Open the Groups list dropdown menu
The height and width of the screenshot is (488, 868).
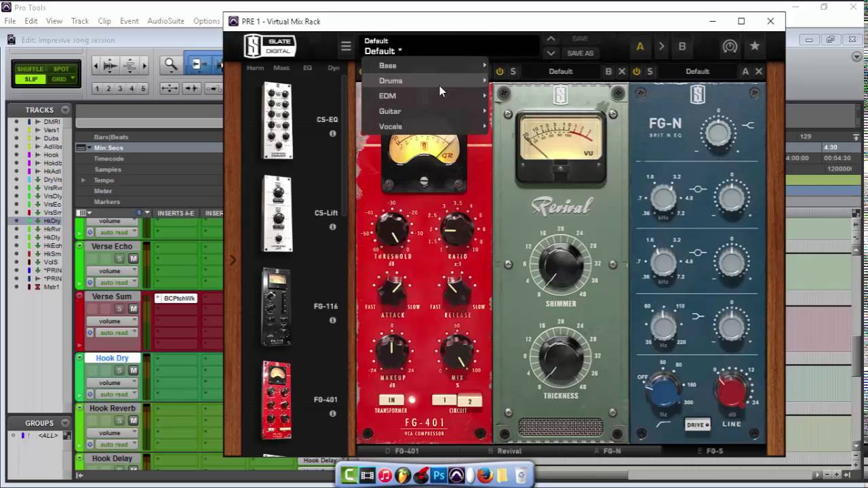tap(65, 423)
